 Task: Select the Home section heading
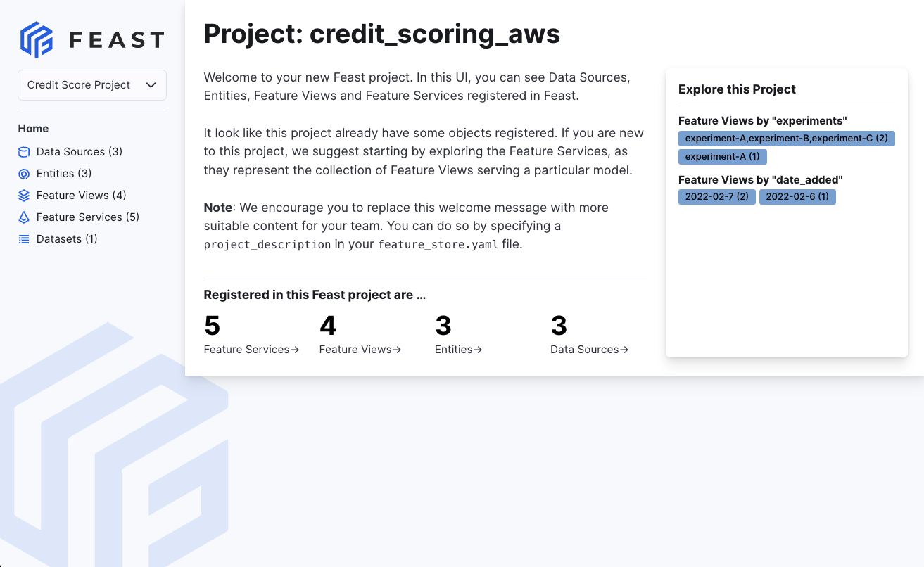tap(33, 129)
